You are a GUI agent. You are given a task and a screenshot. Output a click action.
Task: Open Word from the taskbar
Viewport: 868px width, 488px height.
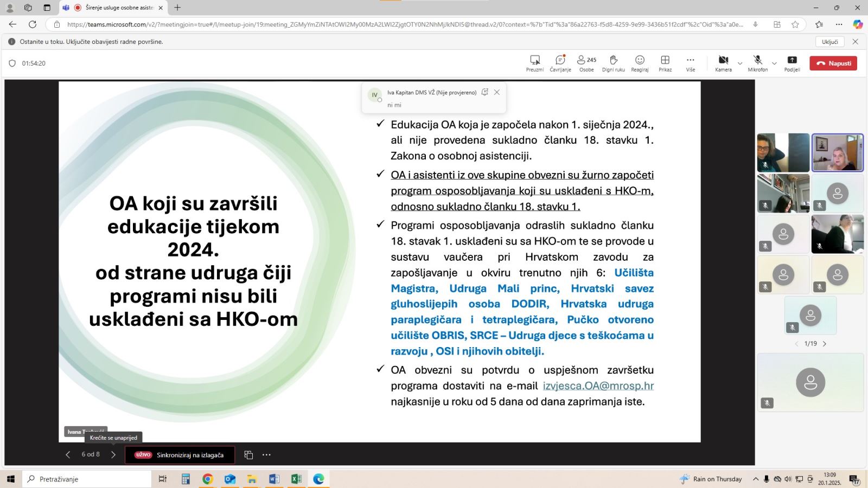pos(274,479)
